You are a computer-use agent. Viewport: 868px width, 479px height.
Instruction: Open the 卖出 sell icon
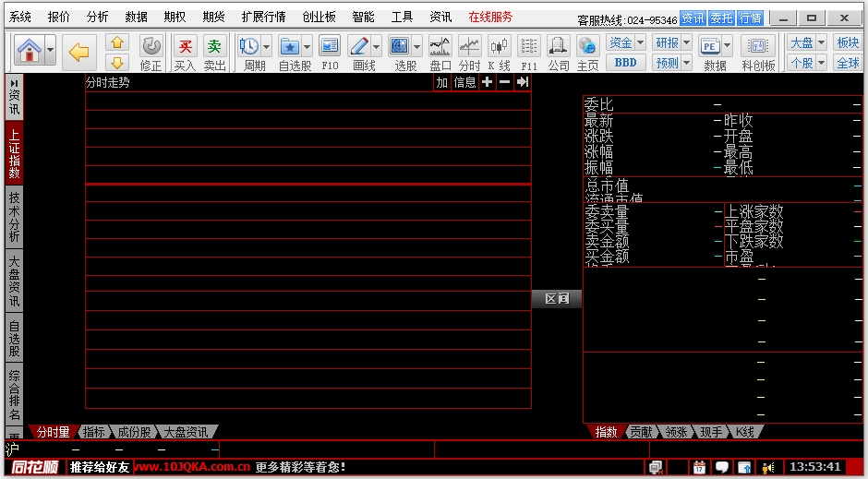(x=215, y=46)
